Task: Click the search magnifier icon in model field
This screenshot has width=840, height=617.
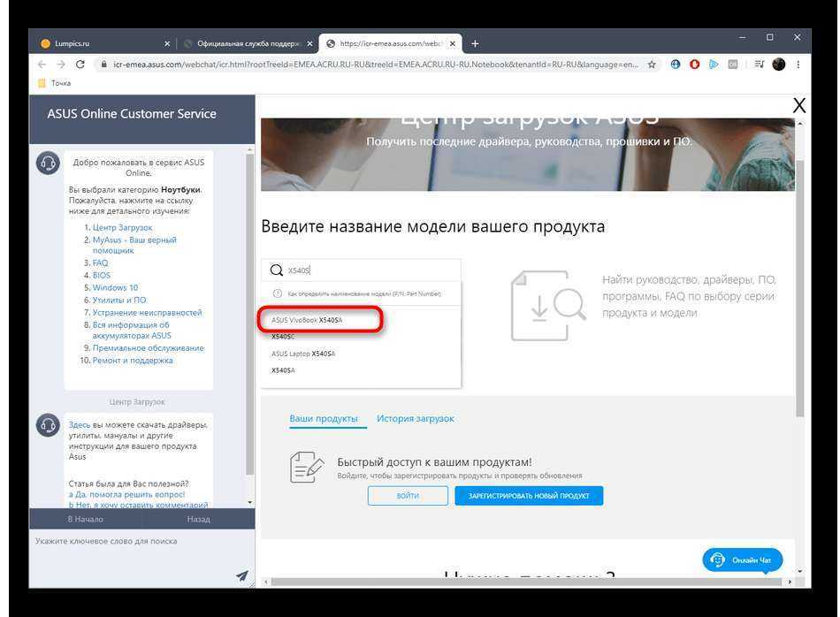Action: tap(277, 271)
